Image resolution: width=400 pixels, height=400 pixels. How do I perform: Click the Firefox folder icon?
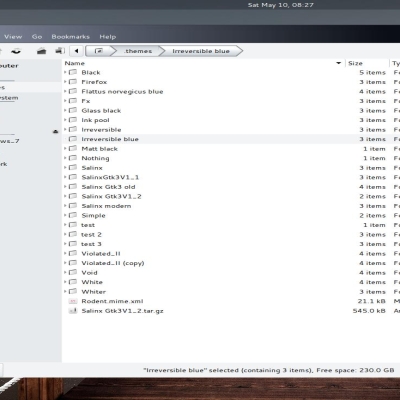tap(73, 82)
